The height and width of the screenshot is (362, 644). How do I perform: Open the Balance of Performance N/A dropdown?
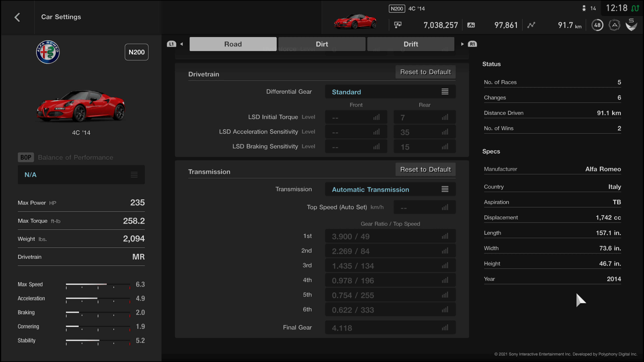[81, 175]
